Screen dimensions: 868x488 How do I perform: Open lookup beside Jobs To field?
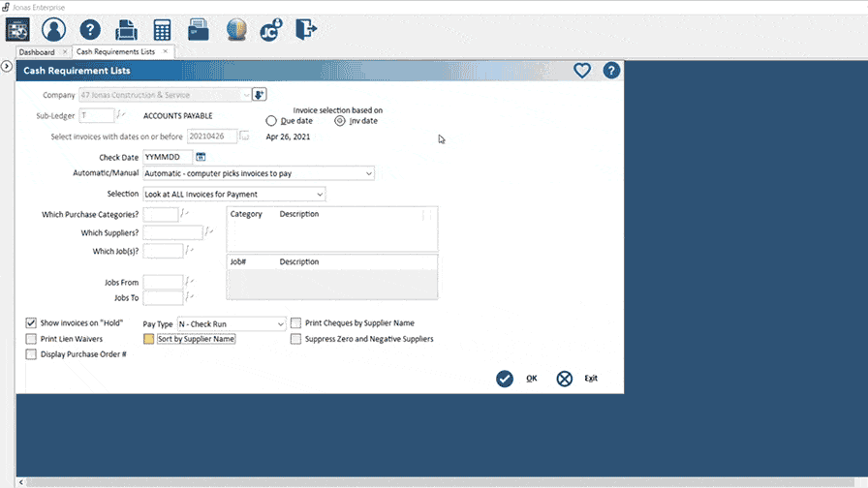point(189,297)
